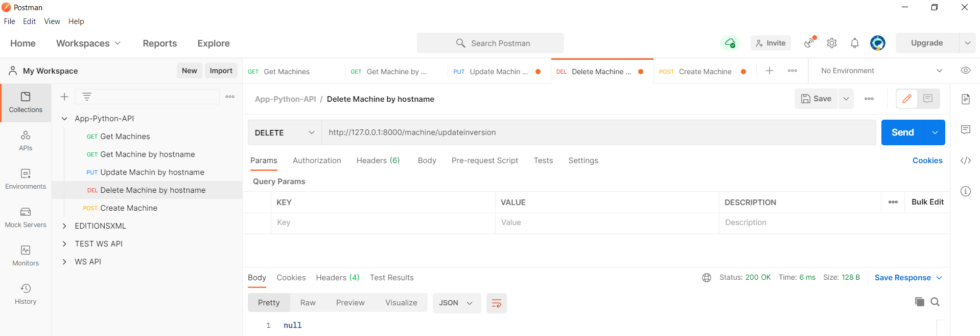Open the Upgrade dropdown arrow
Screen dimensions: 980x336
pyautogui.click(x=968, y=43)
